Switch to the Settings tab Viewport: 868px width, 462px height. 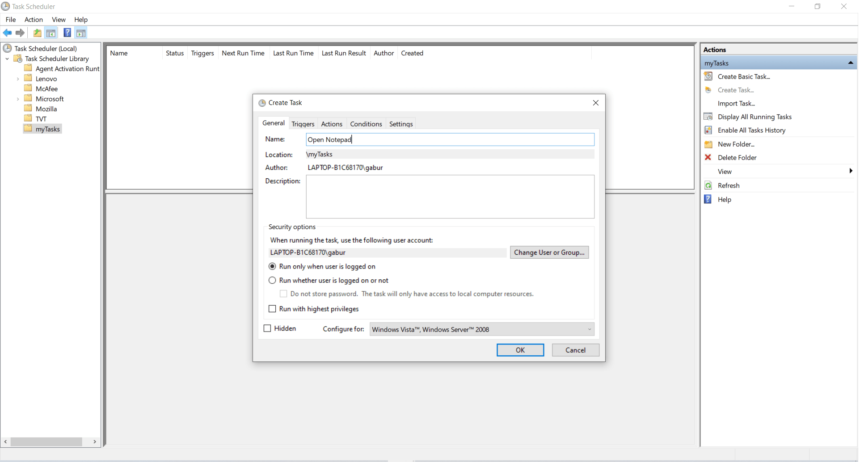pos(401,124)
